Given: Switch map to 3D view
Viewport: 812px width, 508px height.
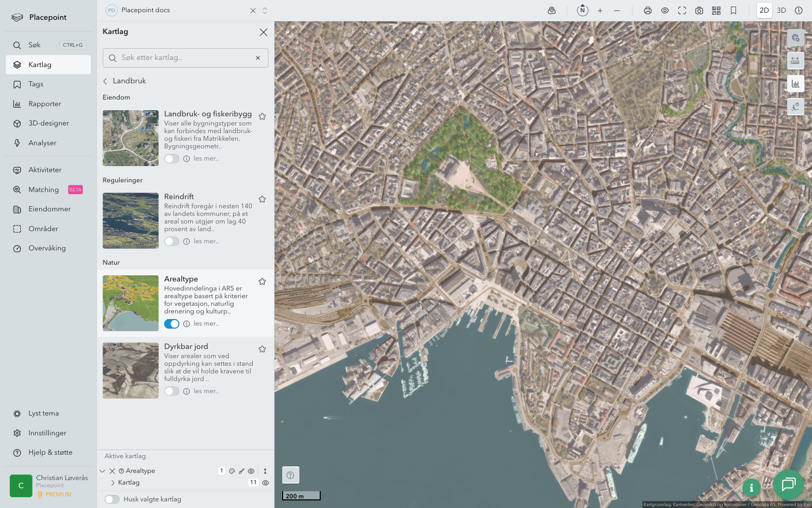Looking at the screenshot, I should [x=782, y=10].
